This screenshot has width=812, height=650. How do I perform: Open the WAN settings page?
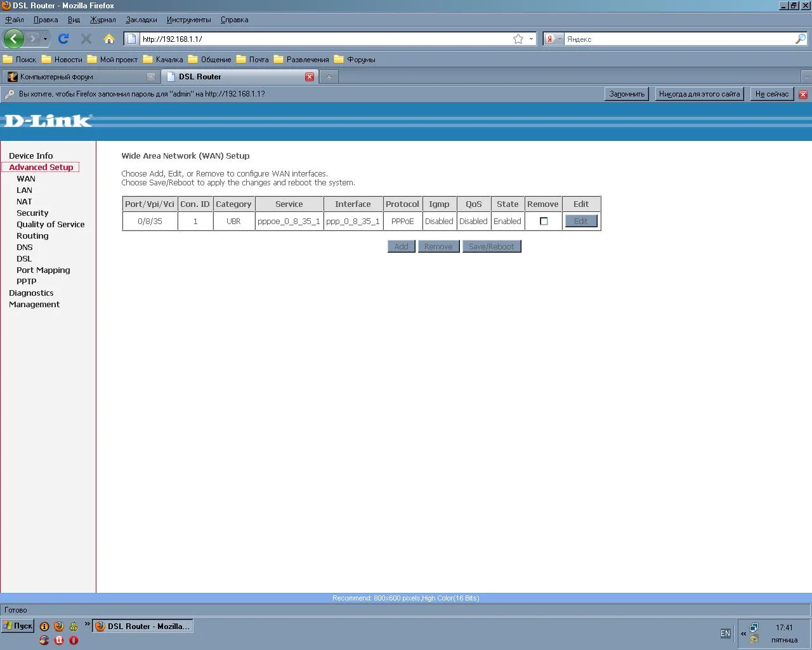[26, 178]
